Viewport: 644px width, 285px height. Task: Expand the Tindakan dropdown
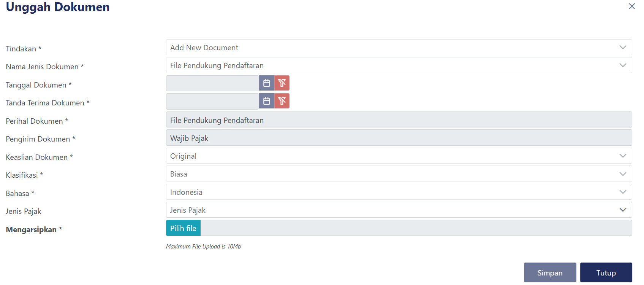(398, 48)
